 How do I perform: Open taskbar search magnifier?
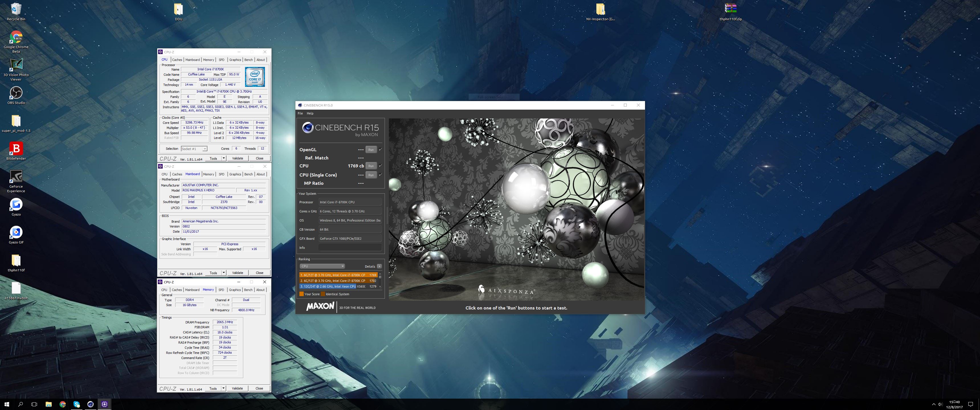coord(21,404)
